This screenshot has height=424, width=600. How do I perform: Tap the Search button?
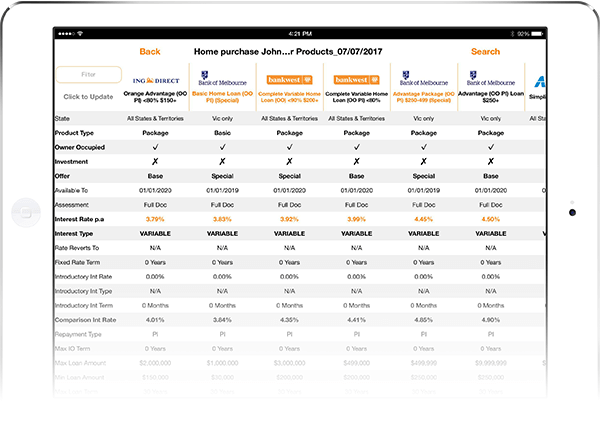click(485, 52)
